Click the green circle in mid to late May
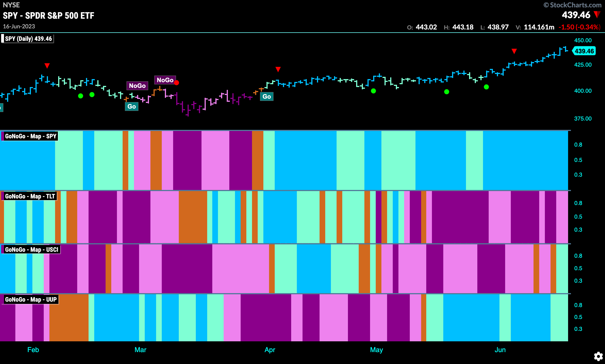 pos(447,92)
